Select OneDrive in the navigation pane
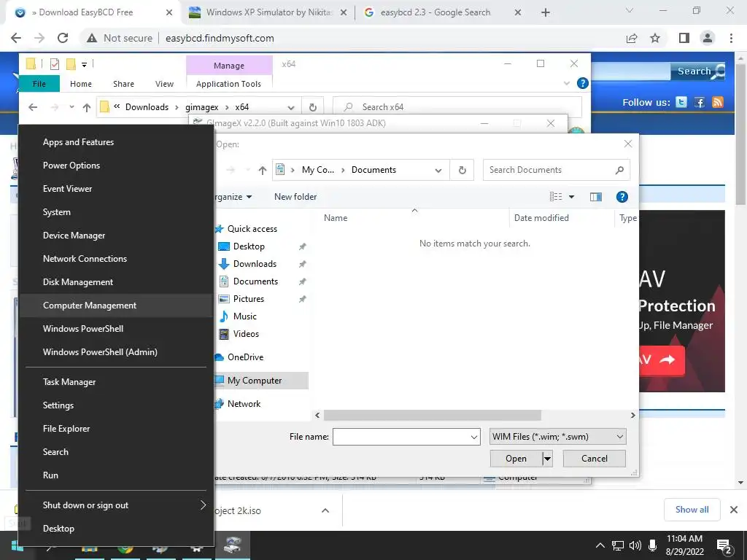This screenshot has width=747, height=560. [245, 357]
